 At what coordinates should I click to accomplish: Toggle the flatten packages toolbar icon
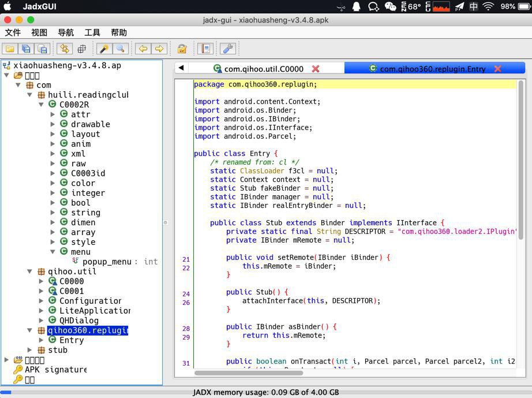click(x=81, y=49)
